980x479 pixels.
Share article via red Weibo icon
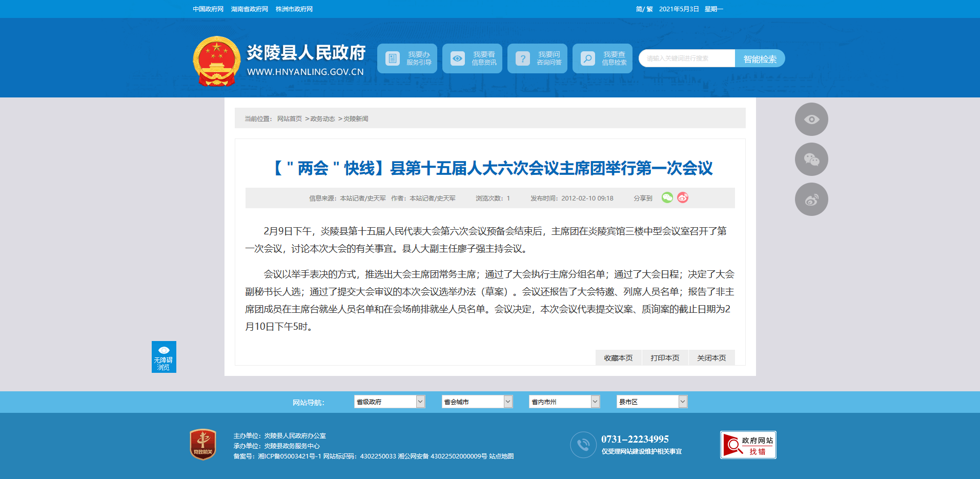(x=683, y=197)
